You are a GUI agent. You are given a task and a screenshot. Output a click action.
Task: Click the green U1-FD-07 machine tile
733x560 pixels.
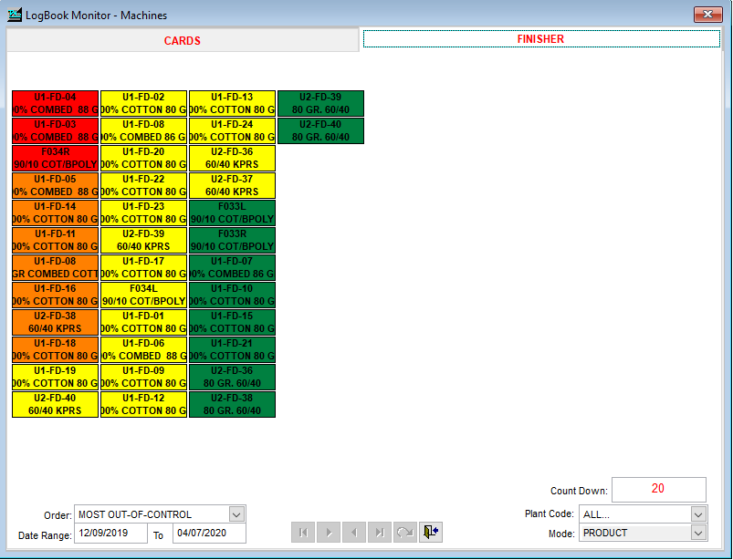tap(231, 267)
